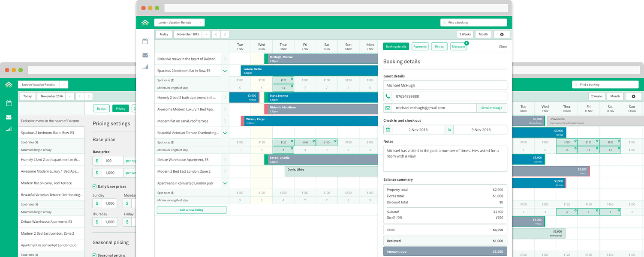Click dollar icon beside Sunday price 1,000
Screen dimensions: 644x257
coord(97,203)
